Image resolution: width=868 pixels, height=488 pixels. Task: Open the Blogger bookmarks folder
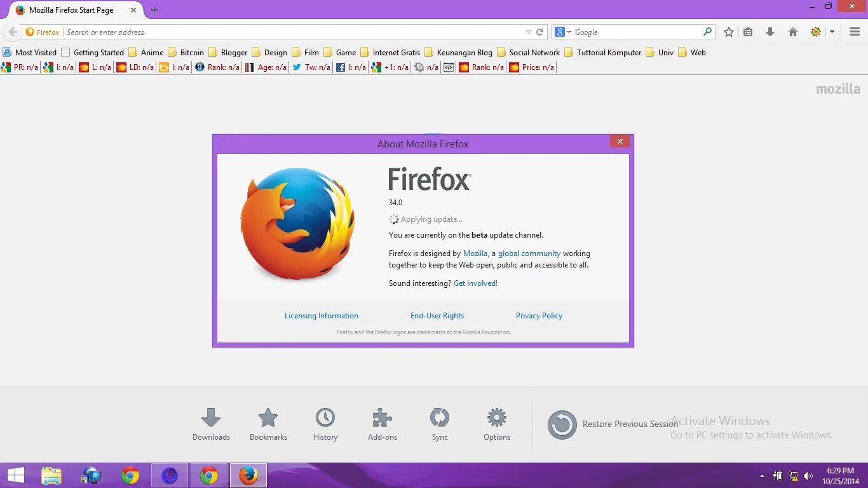[227, 53]
